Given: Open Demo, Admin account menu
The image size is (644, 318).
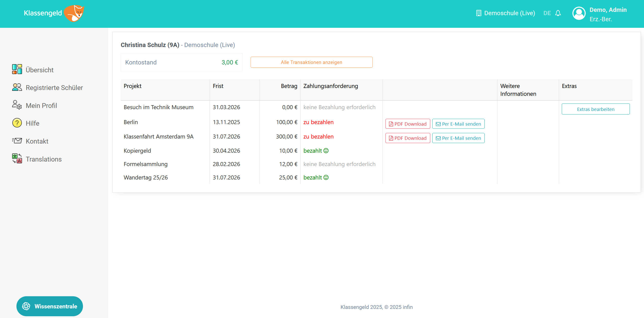Looking at the screenshot, I should pyautogui.click(x=608, y=10).
